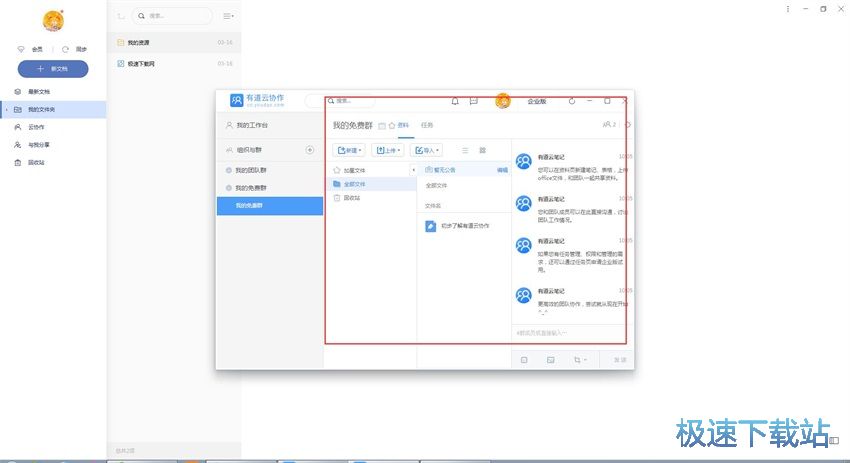The image size is (850, 463).
Task: Open 云协作 in the left sidebar
Action: tap(53, 127)
